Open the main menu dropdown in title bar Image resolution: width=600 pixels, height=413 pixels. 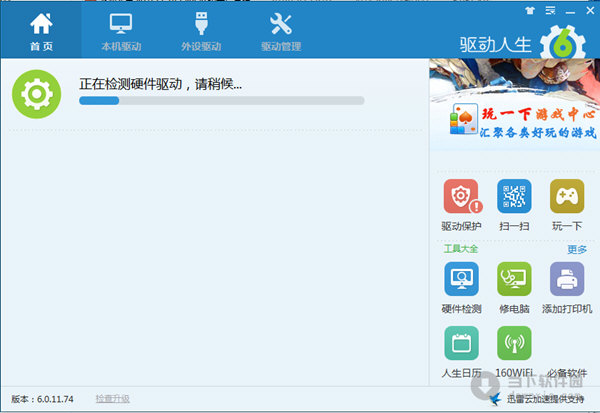click(x=549, y=9)
